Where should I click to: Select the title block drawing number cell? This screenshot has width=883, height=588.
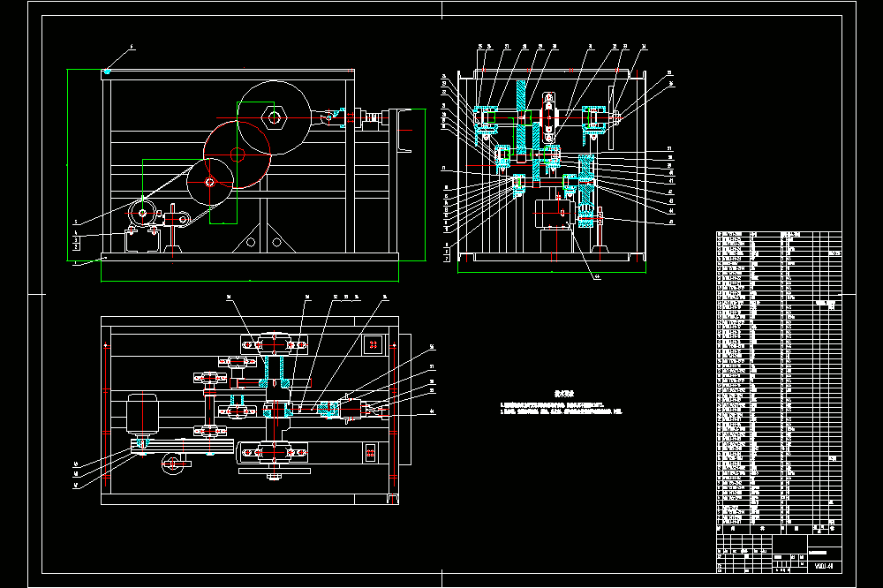point(824,566)
